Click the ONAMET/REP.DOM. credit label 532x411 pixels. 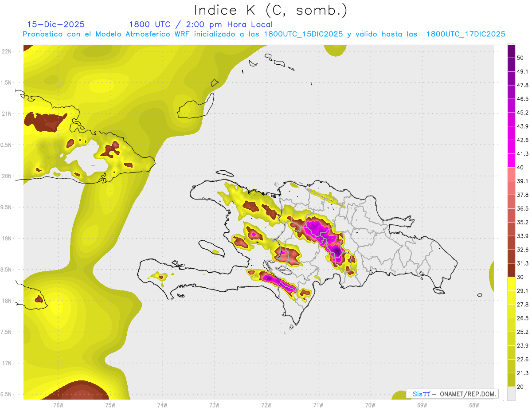(467, 394)
